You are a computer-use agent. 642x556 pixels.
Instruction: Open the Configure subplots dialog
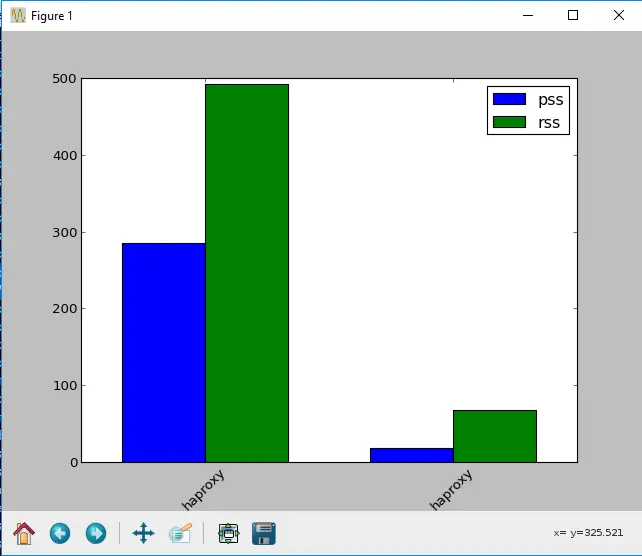228,533
